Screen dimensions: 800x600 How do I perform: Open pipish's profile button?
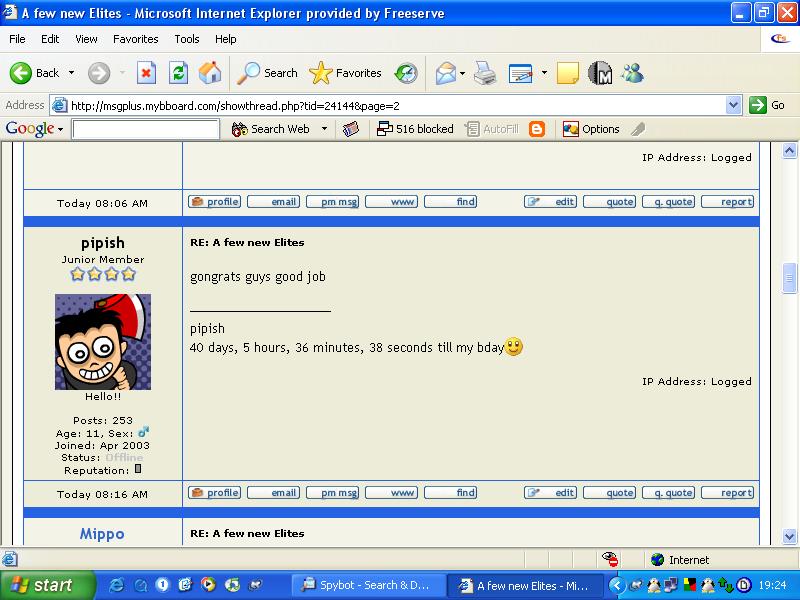pos(215,493)
